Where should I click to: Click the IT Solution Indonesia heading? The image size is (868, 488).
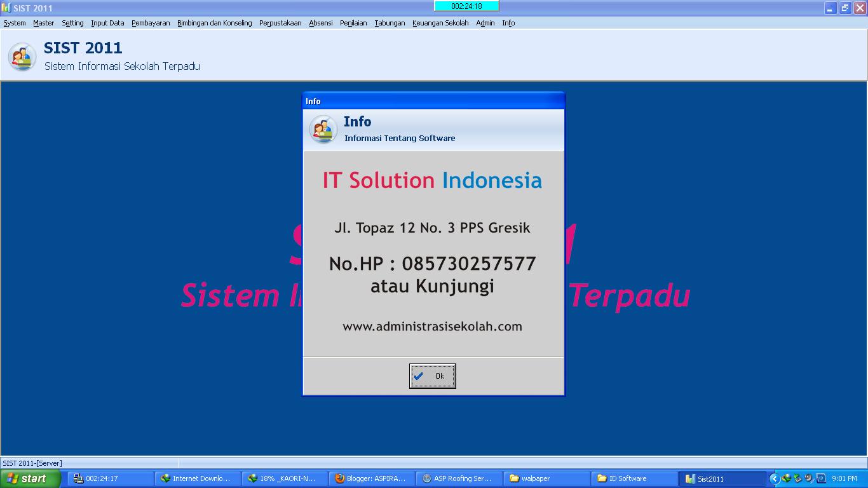pos(432,180)
